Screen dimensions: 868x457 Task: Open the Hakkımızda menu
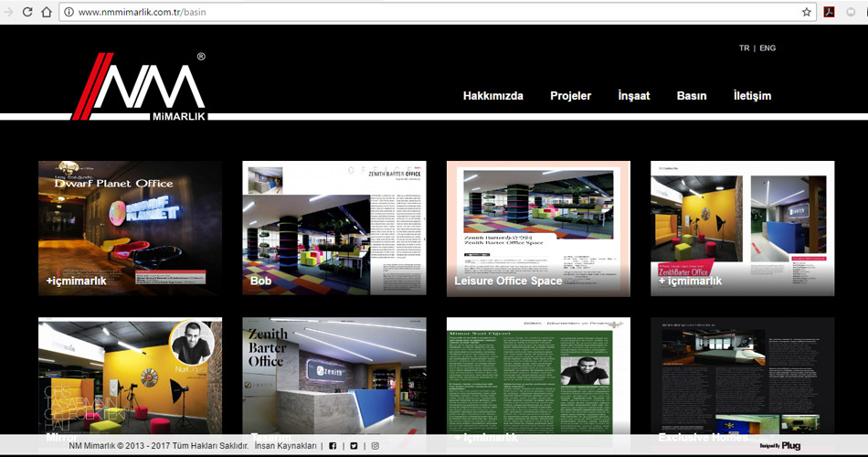[x=493, y=96]
